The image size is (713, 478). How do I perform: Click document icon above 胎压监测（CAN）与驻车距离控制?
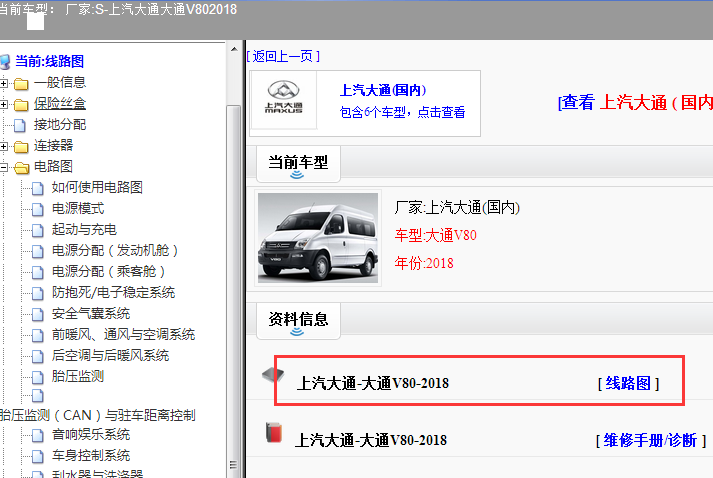[38, 396]
